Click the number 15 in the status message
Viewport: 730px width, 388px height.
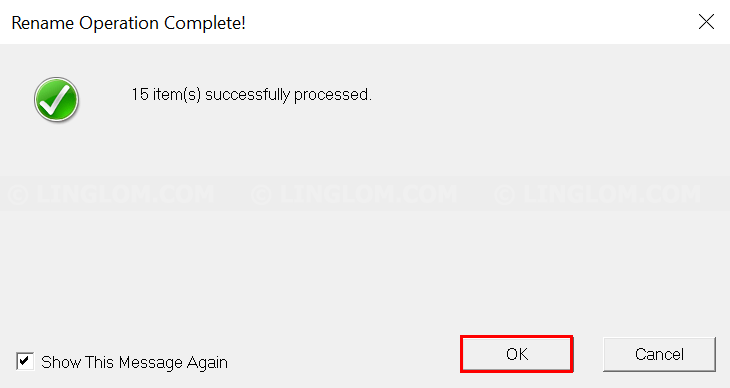140,95
